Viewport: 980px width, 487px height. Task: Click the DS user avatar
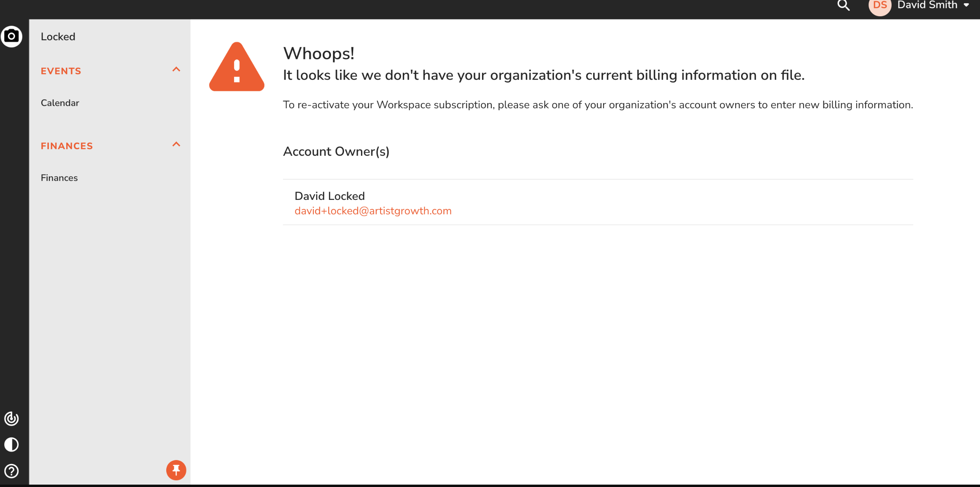pyautogui.click(x=880, y=6)
